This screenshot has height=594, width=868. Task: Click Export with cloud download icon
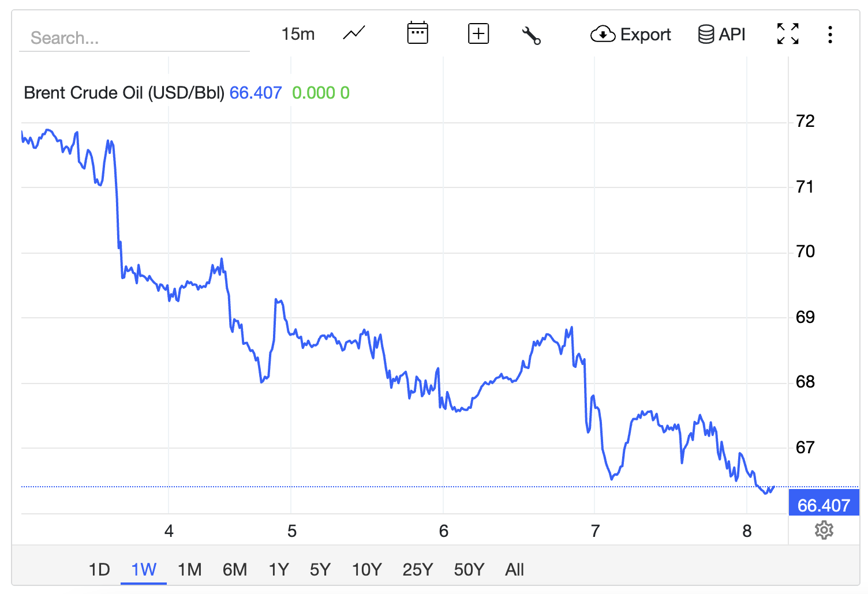pos(630,35)
